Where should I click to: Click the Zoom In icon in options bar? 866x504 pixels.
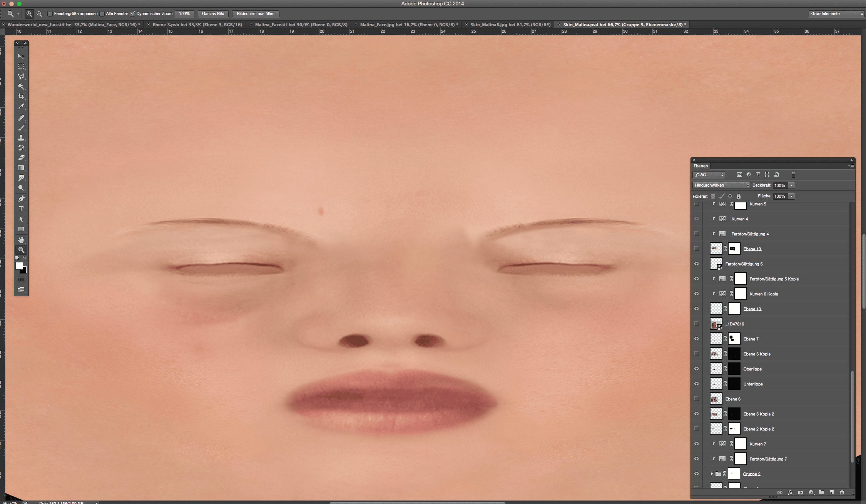tap(29, 14)
